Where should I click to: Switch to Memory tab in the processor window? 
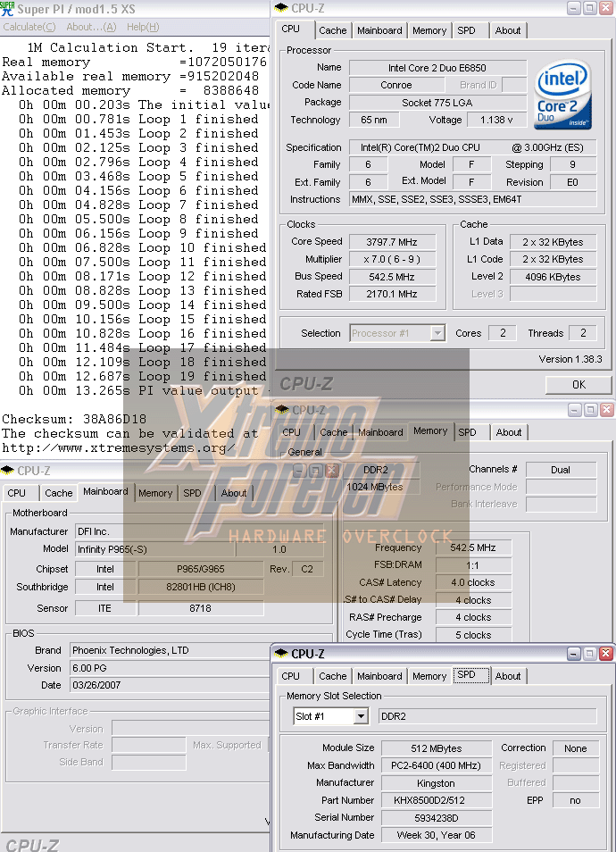click(x=429, y=30)
